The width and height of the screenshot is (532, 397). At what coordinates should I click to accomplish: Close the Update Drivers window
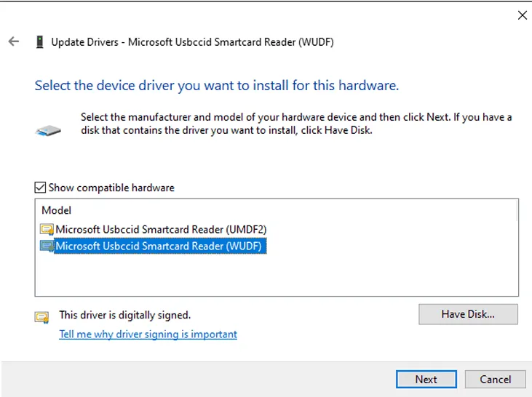tap(522, 15)
